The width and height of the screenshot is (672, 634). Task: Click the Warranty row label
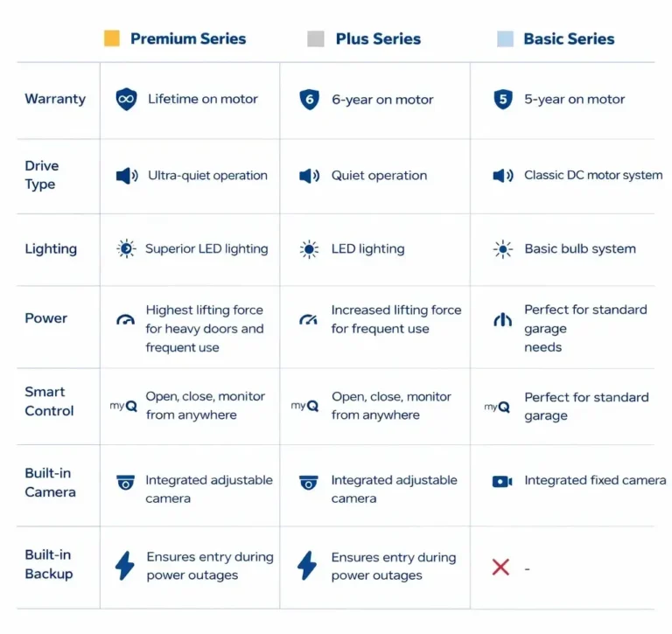[55, 99]
